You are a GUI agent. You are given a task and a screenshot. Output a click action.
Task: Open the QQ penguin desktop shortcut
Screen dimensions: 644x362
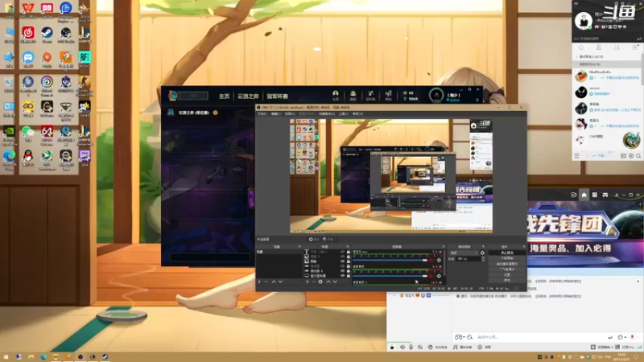click(28, 156)
